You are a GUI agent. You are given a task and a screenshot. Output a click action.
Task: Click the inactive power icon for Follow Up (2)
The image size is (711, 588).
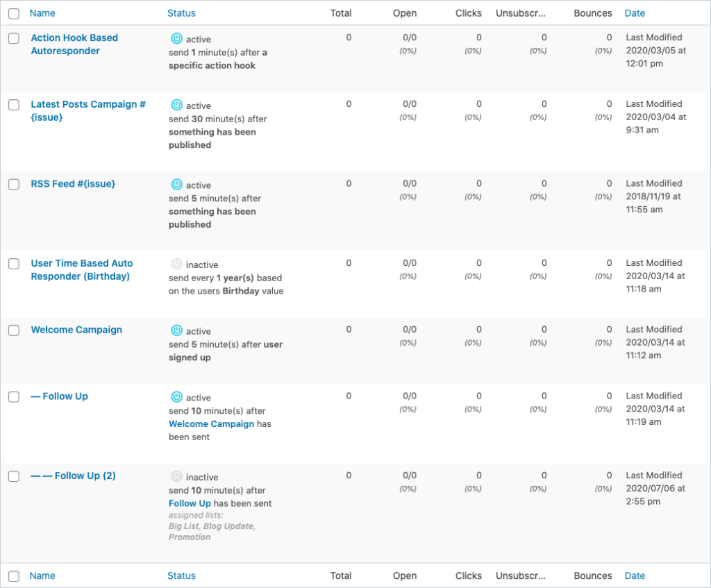pos(176,477)
